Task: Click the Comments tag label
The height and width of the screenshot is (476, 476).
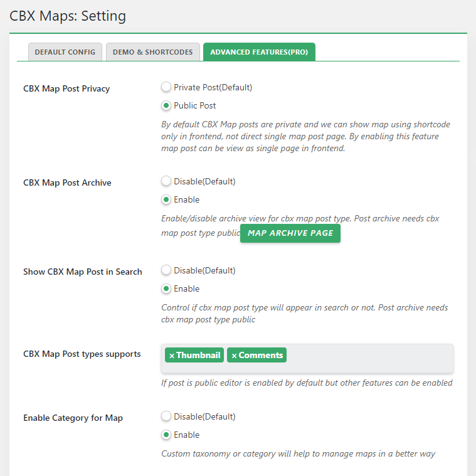Action: [x=260, y=355]
